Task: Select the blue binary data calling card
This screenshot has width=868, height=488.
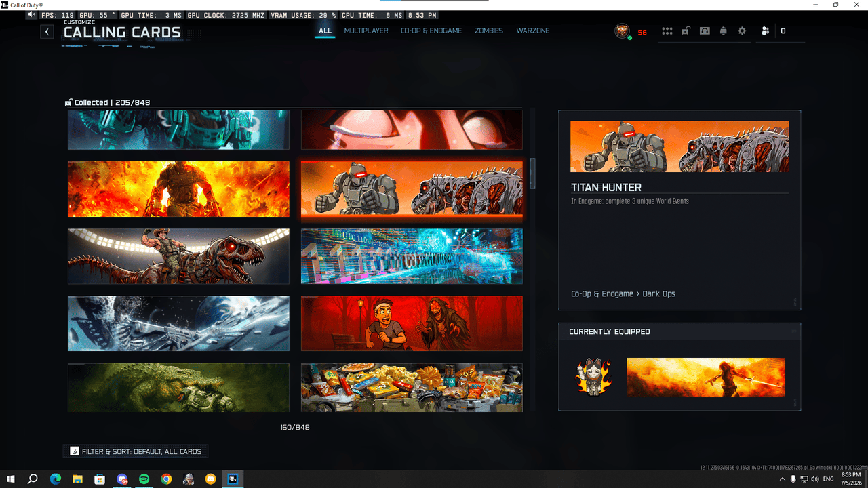Action: point(412,256)
